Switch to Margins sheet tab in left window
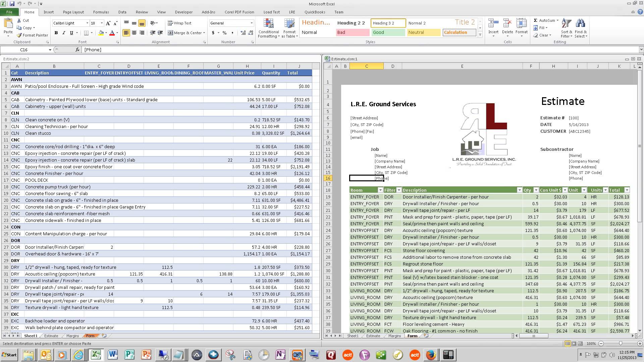The width and height of the screenshot is (644, 362). point(72,336)
